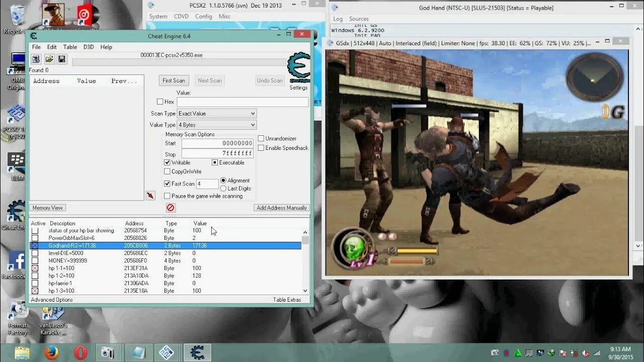Open File Explorer from the taskbar
Screen dimensions: 644x362
tap(22, 352)
